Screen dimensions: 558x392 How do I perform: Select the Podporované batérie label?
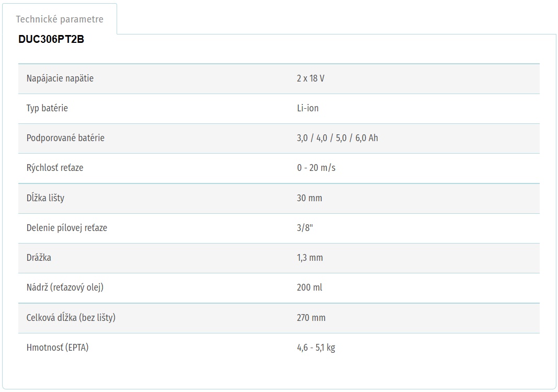point(65,138)
